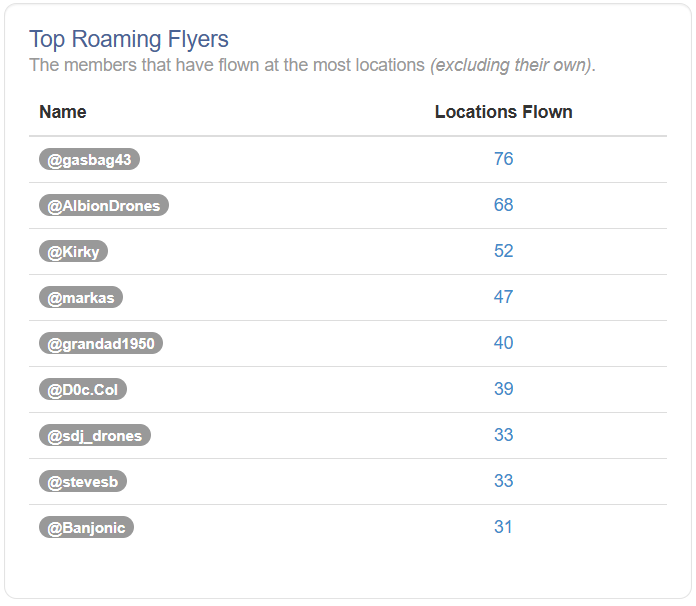Open the @sdj_drones profile badge
Screen dimensions: 696x606
click(95, 436)
